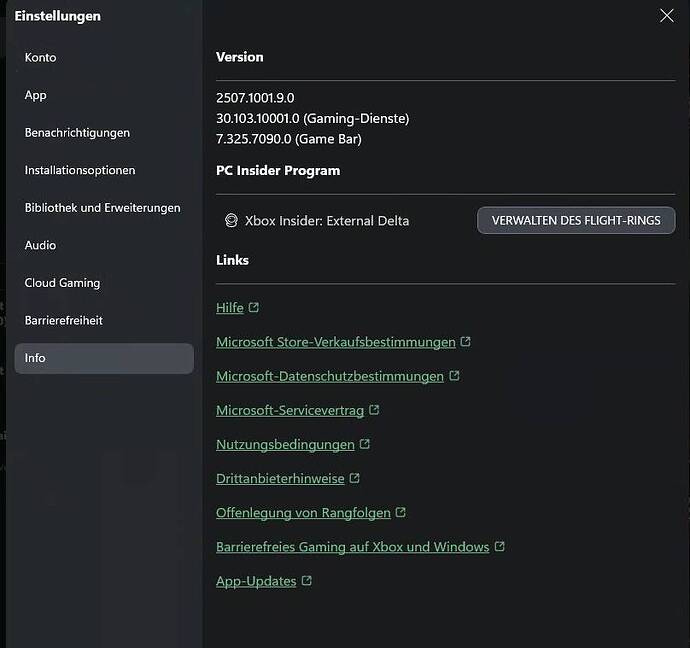Open the Microsoft-Servicevertrag link
690x648 pixels.
pyautogui.click(x=290, y=410)
